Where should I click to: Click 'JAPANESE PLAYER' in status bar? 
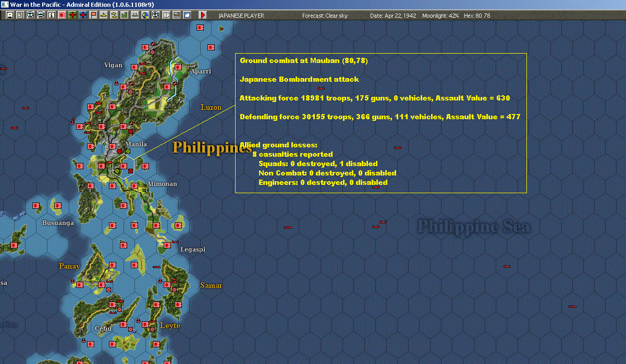241,16
